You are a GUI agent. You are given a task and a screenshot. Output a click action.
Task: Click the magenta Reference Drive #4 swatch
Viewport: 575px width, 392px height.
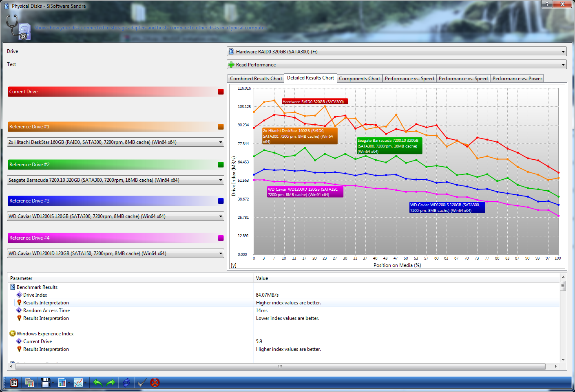pyautogui.click(x=221, y=238)
